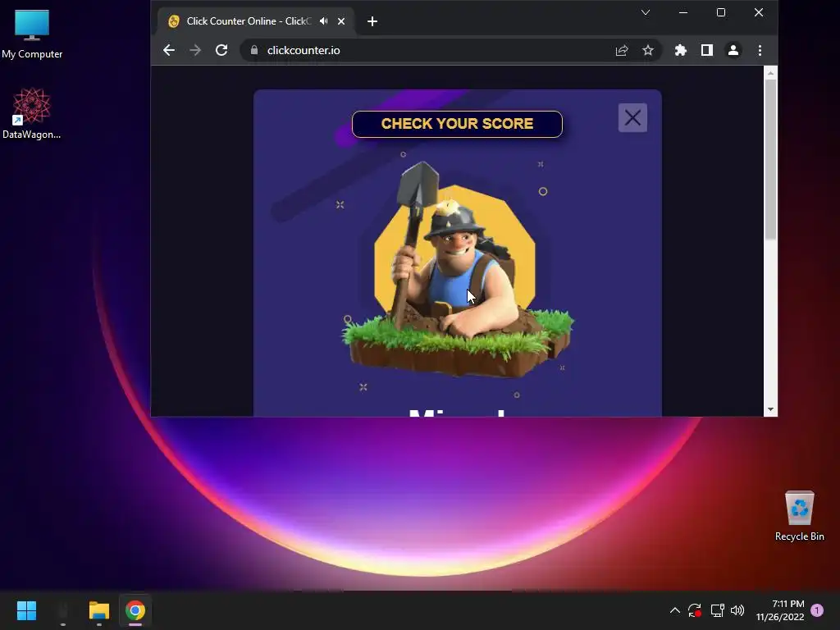Click the forward navigation arrow
Viewport: 840px width, 630px height.
[x=195, y=50]
